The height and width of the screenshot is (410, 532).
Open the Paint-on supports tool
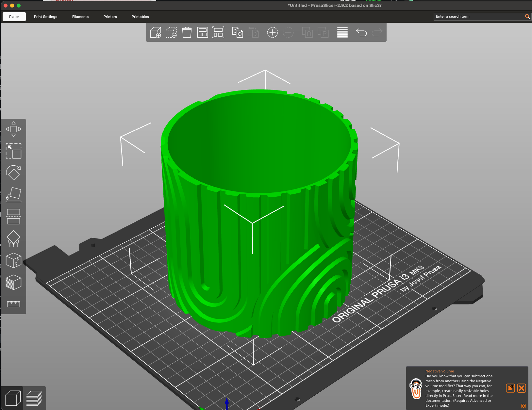click(x=13, y=238)
